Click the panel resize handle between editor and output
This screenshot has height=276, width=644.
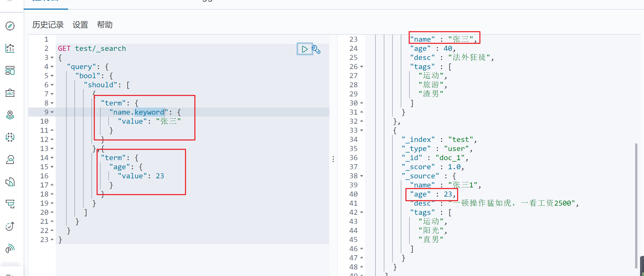pos(333,159)
